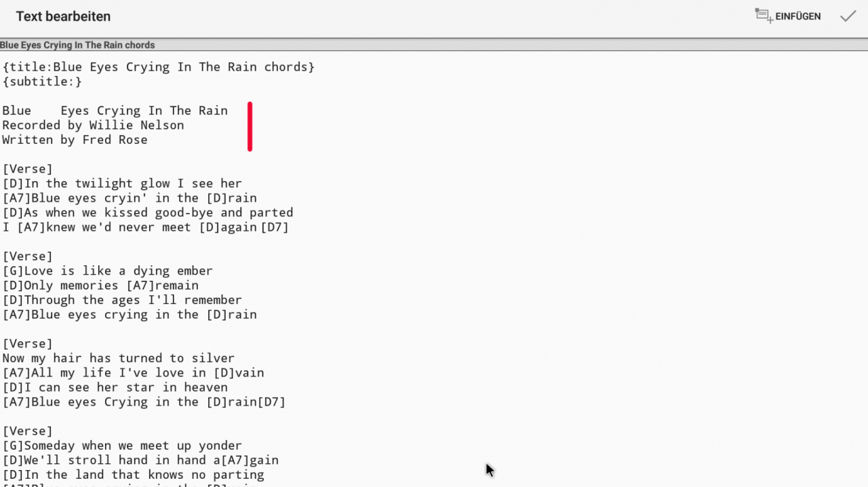Click the third [Verse] tag above 'Now my hair'
The height and width of the screenshot is (487, 868).
coord(27,344)
